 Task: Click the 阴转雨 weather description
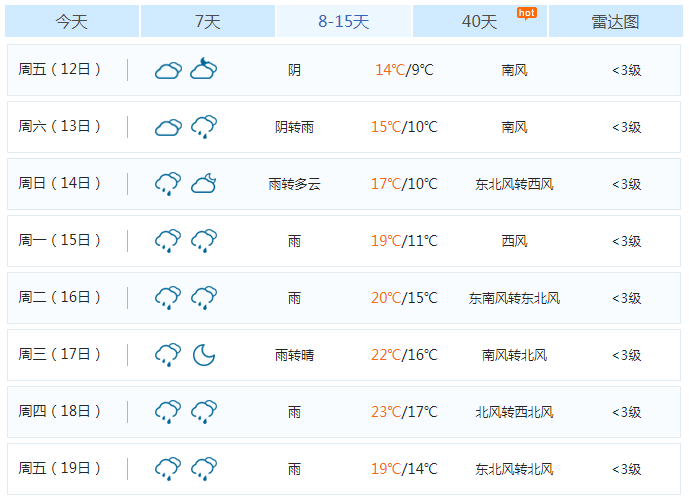[x=294, y=127]
